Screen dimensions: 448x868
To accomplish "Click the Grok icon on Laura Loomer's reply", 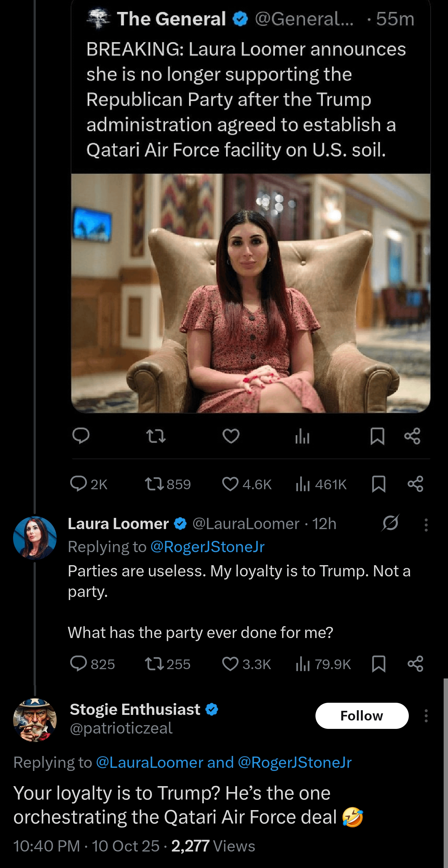I will (391, 523).
